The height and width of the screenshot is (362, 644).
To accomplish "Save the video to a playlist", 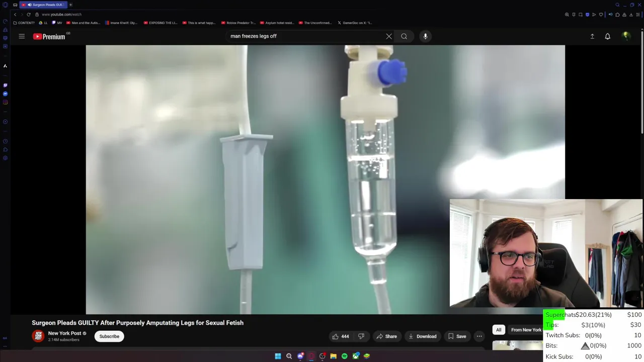I will point(457,336).
